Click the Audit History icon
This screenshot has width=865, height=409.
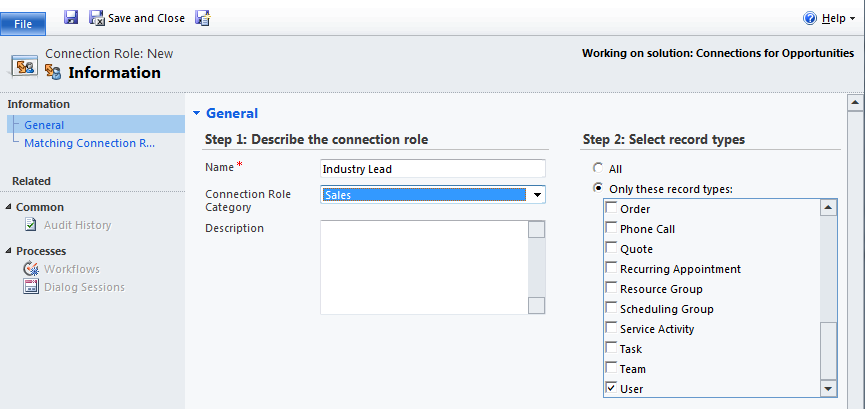31,226
